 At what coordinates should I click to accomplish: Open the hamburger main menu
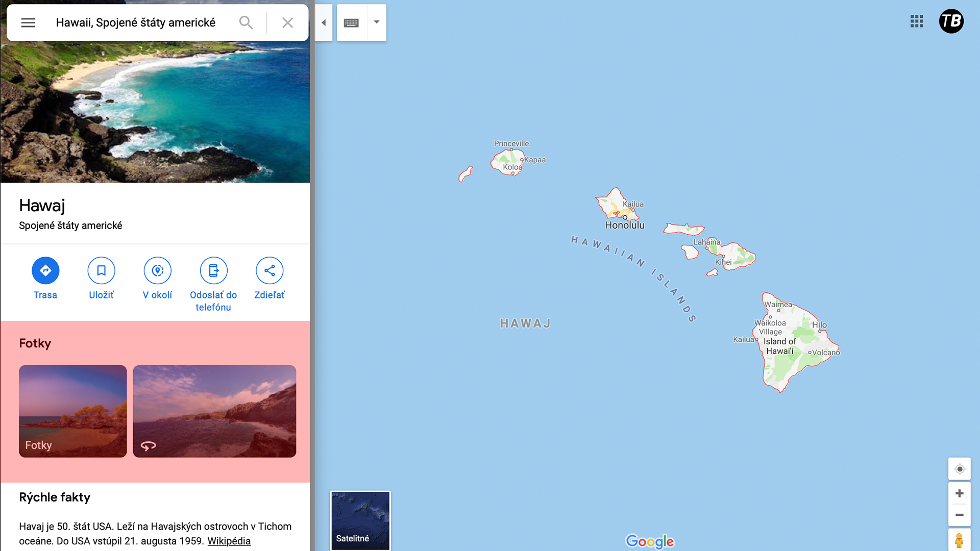coord(28,22)
